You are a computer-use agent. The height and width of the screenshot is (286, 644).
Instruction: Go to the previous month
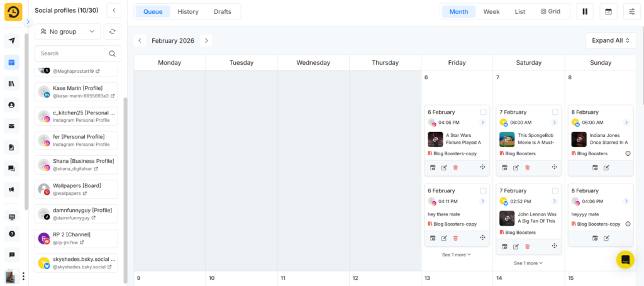point(140,41)
